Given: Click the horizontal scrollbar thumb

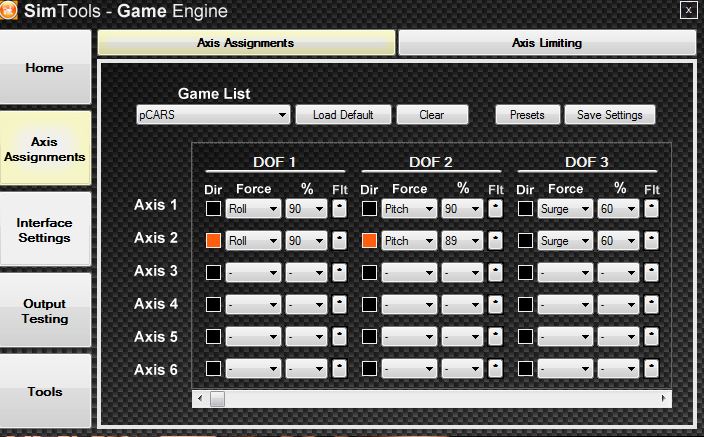Looking at the screenshot, I should [217, 398].
